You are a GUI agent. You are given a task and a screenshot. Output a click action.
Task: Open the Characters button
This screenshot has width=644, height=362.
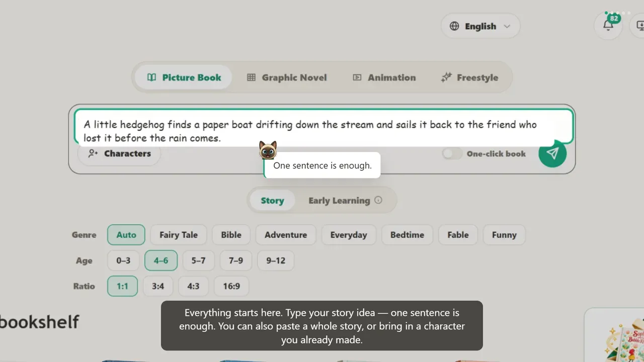click(119, 153)
